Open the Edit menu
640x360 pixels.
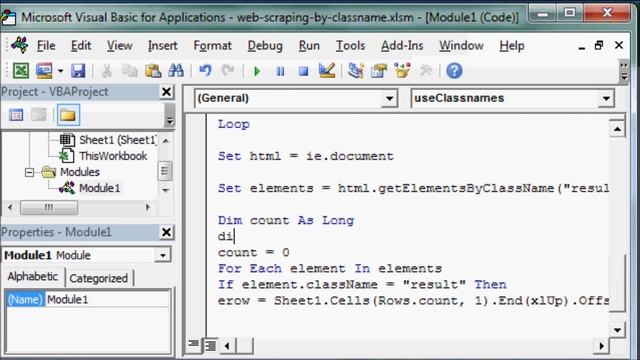coord(81,46)
